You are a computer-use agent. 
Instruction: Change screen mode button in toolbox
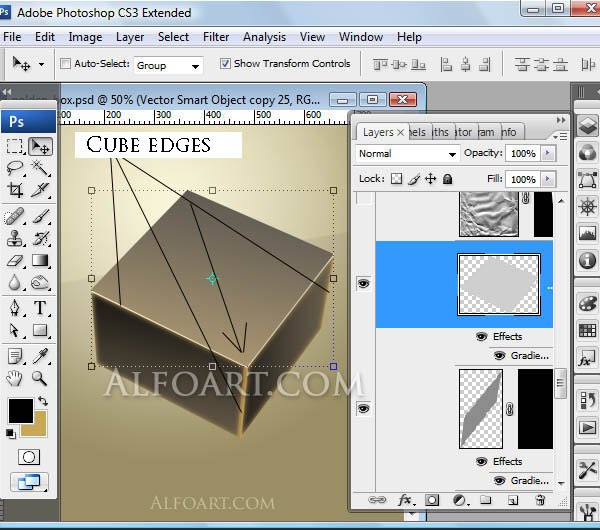tap(29, 482)
